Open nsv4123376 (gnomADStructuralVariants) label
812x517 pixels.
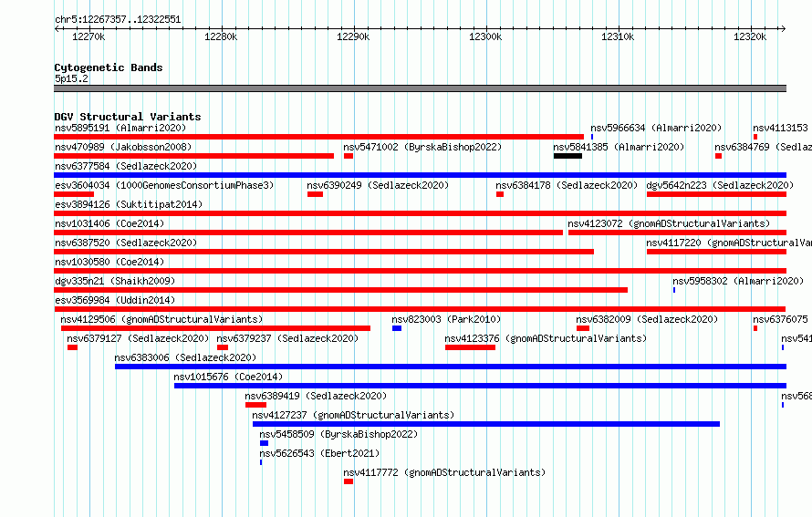coord(546,338)
